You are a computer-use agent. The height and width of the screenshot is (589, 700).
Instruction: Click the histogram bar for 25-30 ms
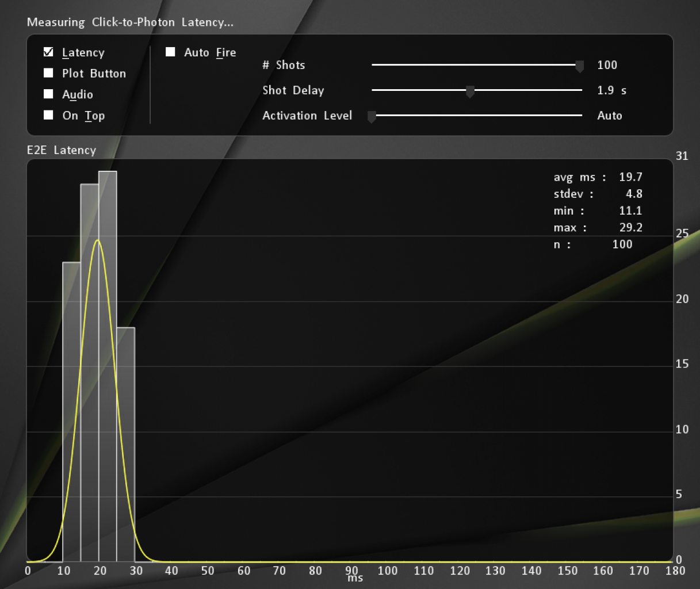[125, 445]
